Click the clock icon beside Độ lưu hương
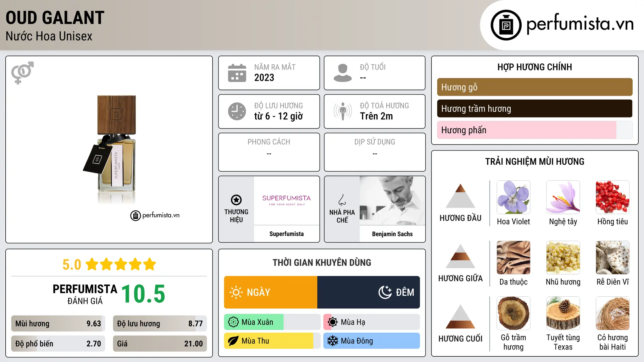This screenshot has height=362, width=644. pos(237,111)
